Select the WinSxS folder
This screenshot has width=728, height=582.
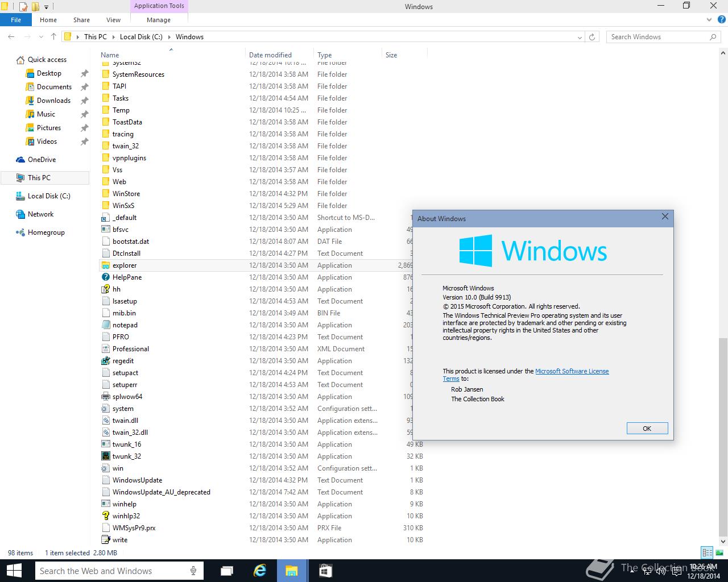click(123, 206)
